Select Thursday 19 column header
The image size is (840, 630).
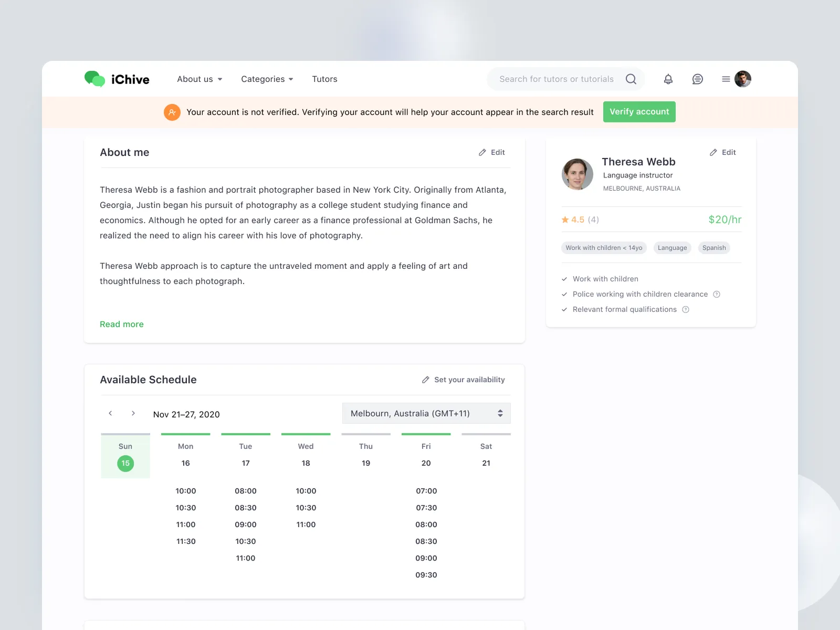pos(366,455)
